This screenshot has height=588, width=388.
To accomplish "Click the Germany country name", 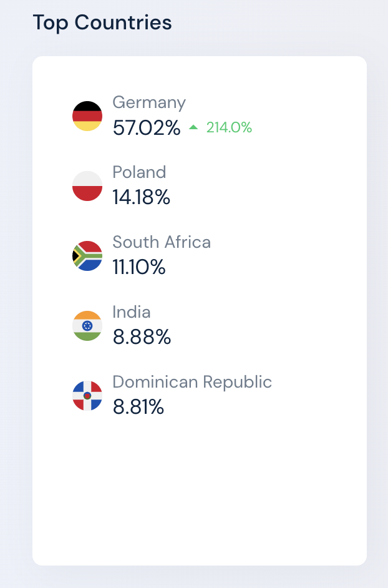I will point(149,102).
